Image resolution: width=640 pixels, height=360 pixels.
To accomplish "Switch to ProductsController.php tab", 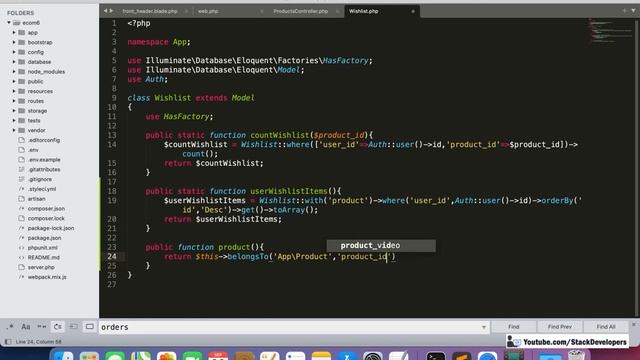I will (300, 11).
